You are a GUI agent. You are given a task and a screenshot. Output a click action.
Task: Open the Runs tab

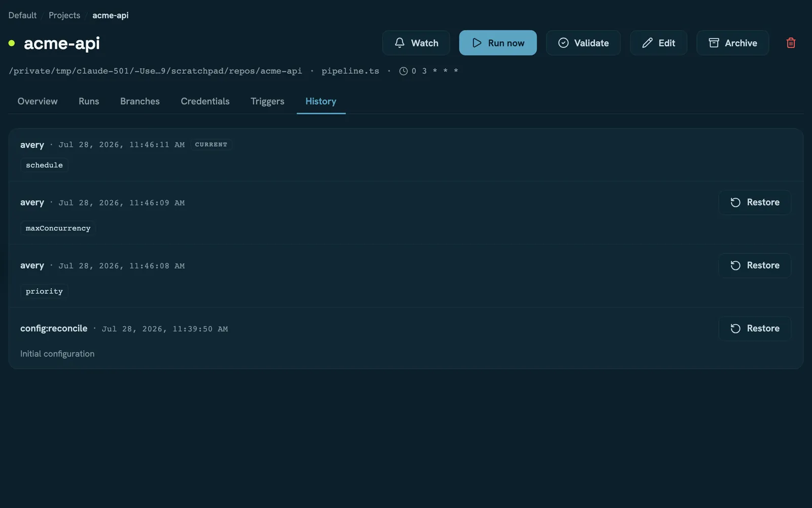coord(89,101)
